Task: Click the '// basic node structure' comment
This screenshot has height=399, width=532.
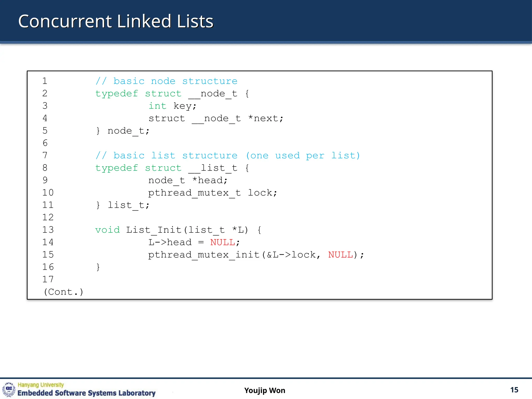Action: (166, 81)
